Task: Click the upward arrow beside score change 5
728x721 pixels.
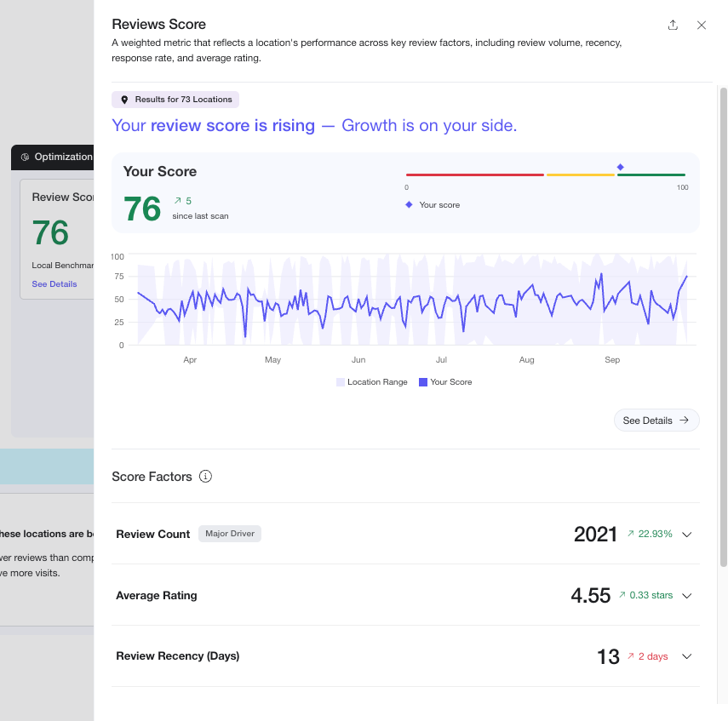Action: pos(177,201)
